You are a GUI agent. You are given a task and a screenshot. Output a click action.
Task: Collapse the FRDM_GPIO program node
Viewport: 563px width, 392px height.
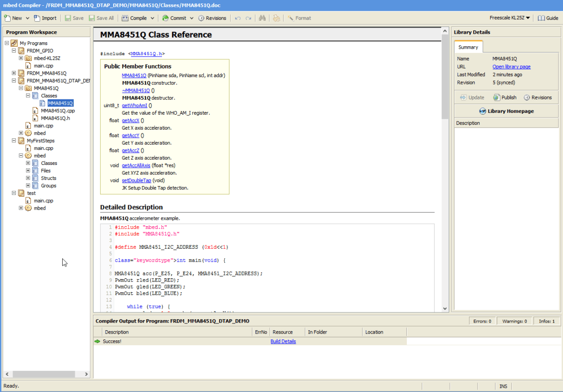pos(14,51)
